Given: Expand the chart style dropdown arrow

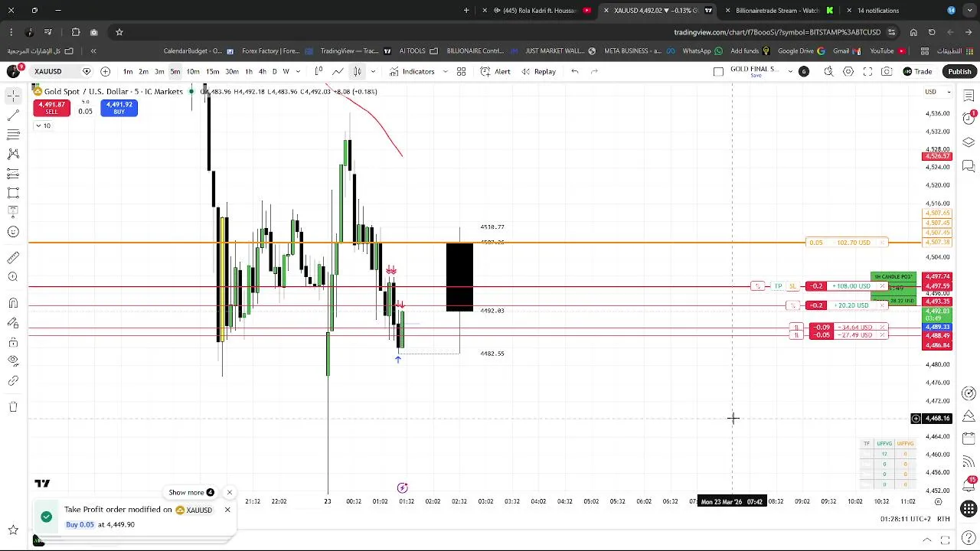Looking at the screenshot, I should tap(373, 71).
